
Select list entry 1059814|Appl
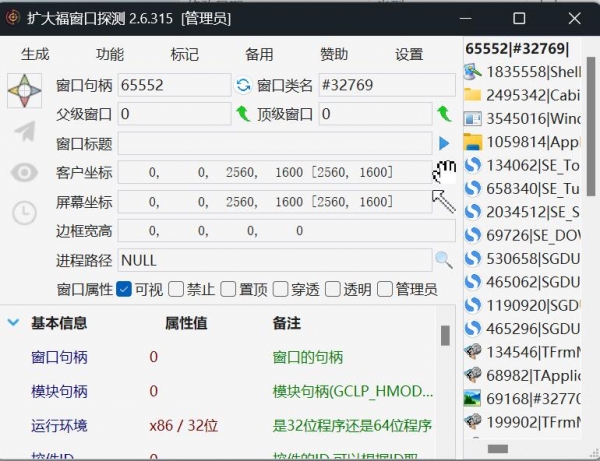522,142
